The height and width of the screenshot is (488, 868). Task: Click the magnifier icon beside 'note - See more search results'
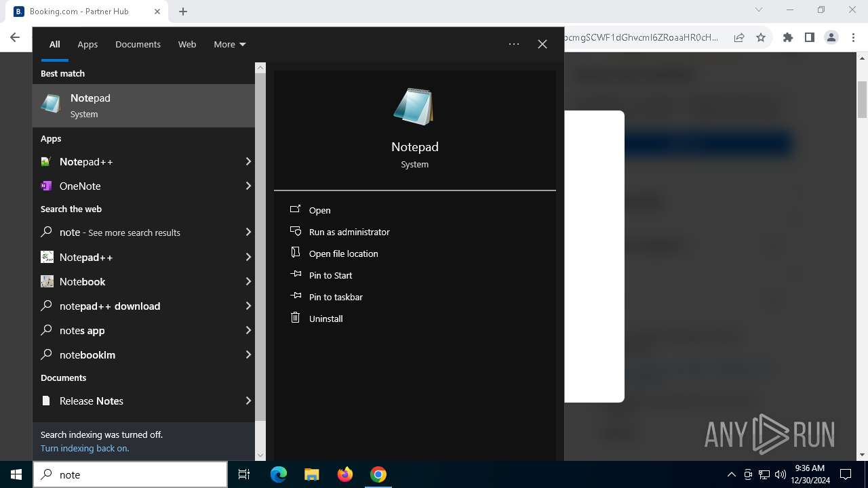(46, 232)
